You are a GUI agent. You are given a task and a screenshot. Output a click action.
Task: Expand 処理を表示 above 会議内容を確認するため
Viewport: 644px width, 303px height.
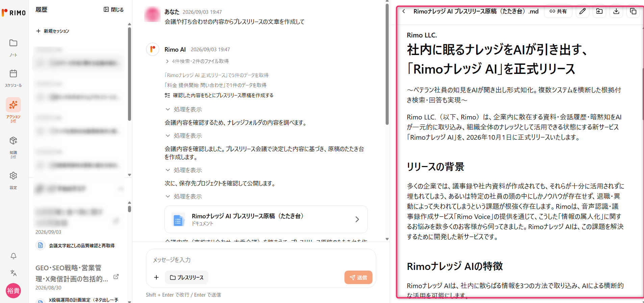point(184,109)
